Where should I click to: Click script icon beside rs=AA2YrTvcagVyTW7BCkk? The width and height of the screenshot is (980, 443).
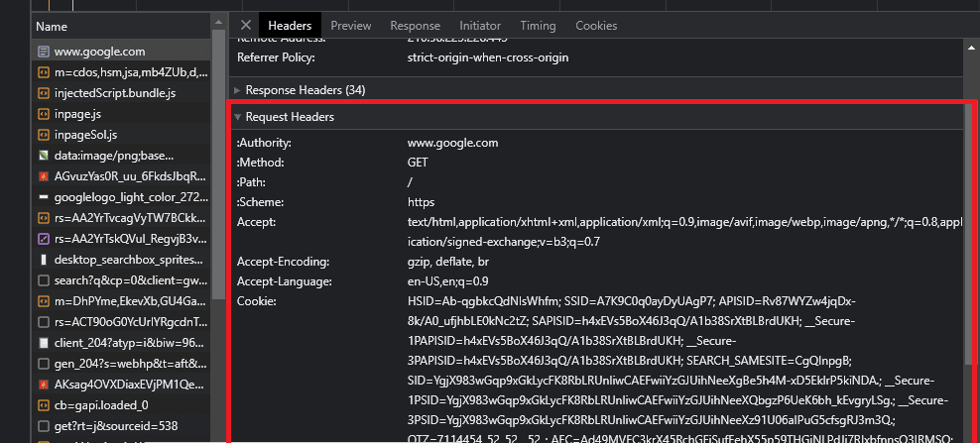tap(43, 218)
